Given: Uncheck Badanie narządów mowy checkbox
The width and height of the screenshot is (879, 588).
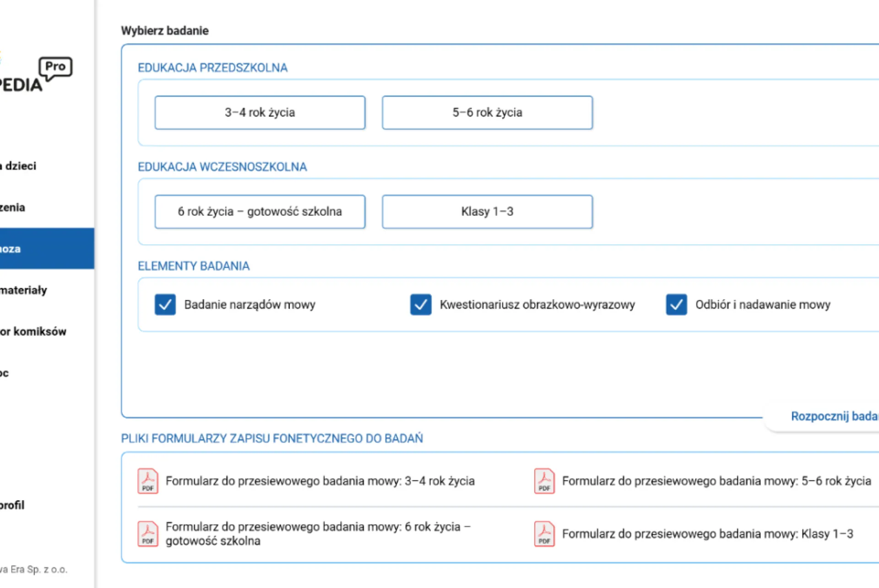Looking at the screenshot, I should click(x=165, y=305).
